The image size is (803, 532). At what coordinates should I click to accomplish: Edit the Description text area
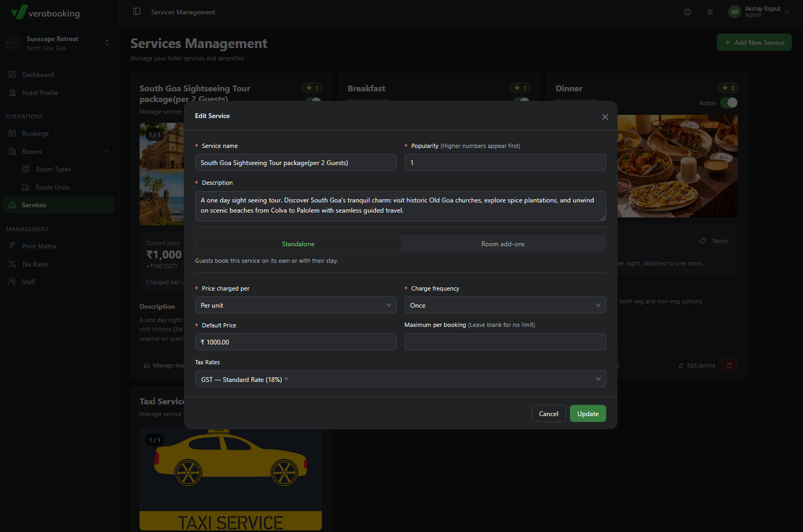(400, 206)
